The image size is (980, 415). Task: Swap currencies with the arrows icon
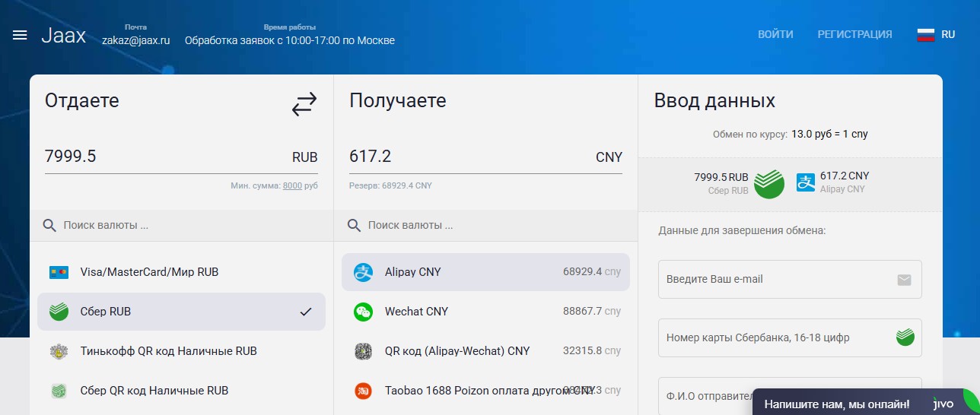tap(304, 104)
